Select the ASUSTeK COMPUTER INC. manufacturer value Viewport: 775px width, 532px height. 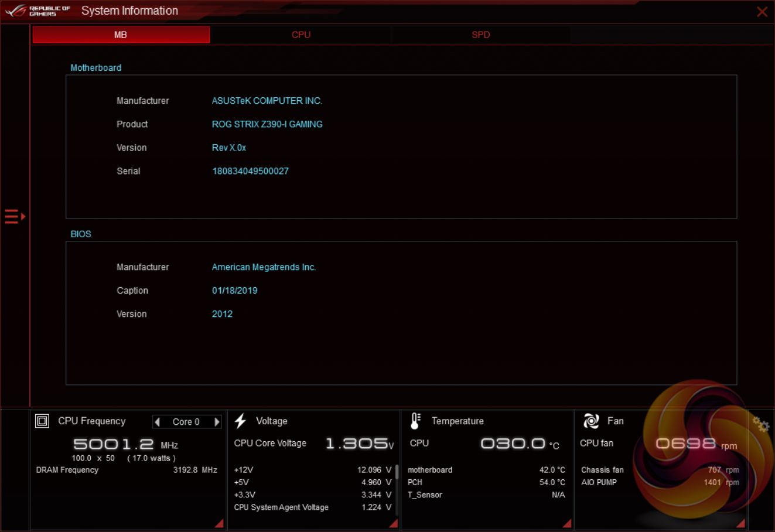pyautogui.click(x=267, y=101)
